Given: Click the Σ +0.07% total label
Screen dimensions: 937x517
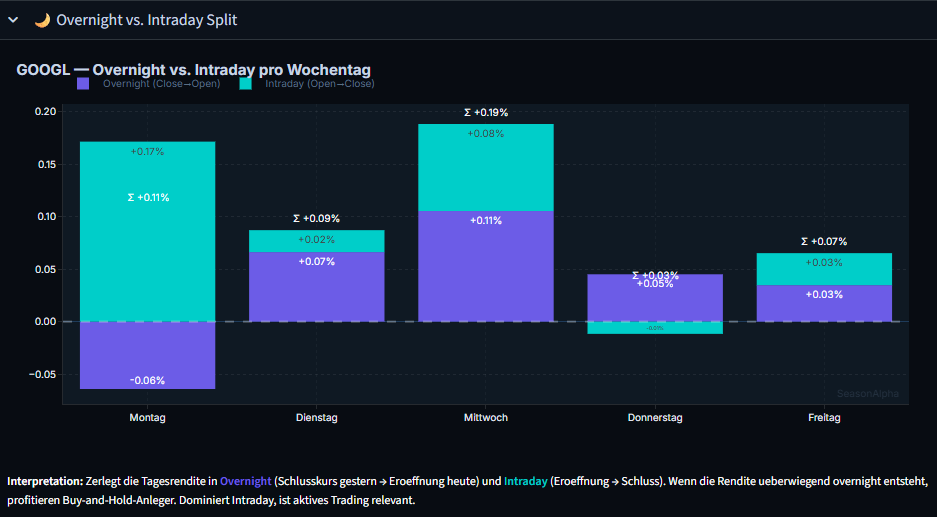Looking at the screenshot, I should click(x=824, y=241).
